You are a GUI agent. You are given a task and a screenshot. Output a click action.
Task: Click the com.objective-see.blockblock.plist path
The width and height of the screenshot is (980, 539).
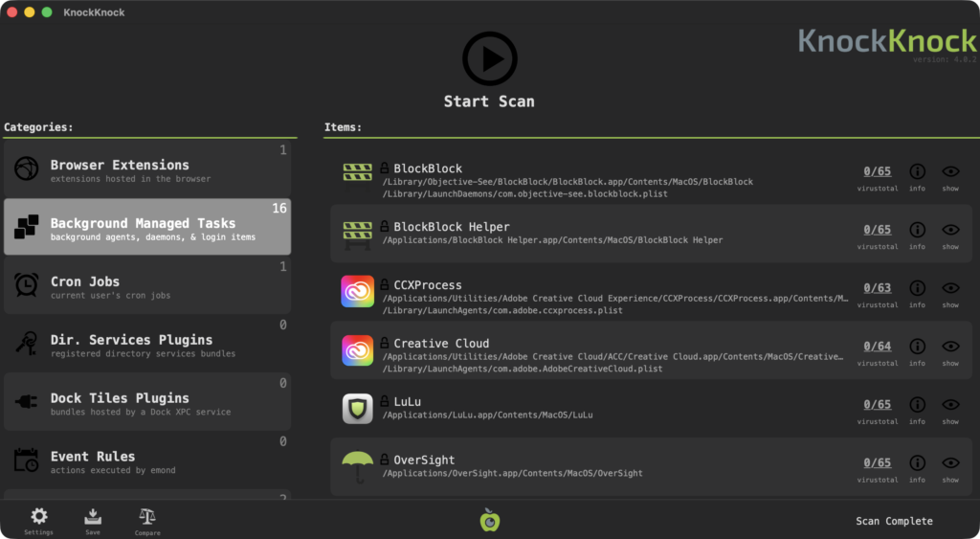click(524, 193)
